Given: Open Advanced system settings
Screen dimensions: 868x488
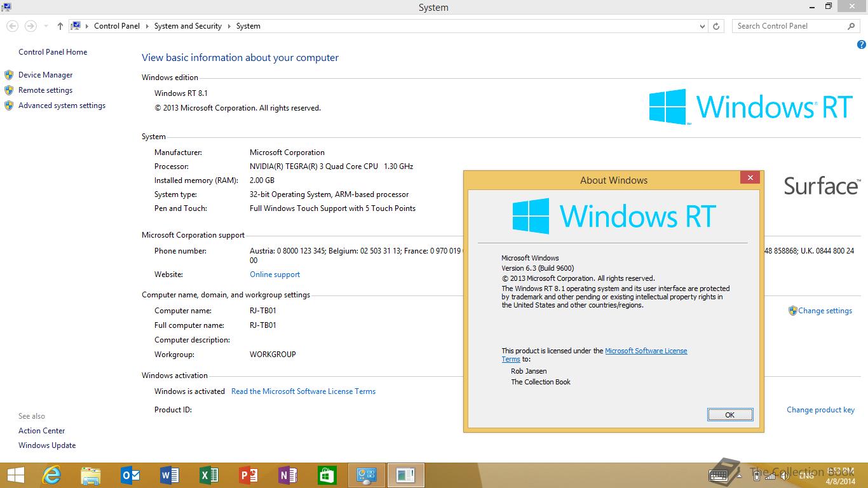Looking at the screenshot, I should 62,105.
